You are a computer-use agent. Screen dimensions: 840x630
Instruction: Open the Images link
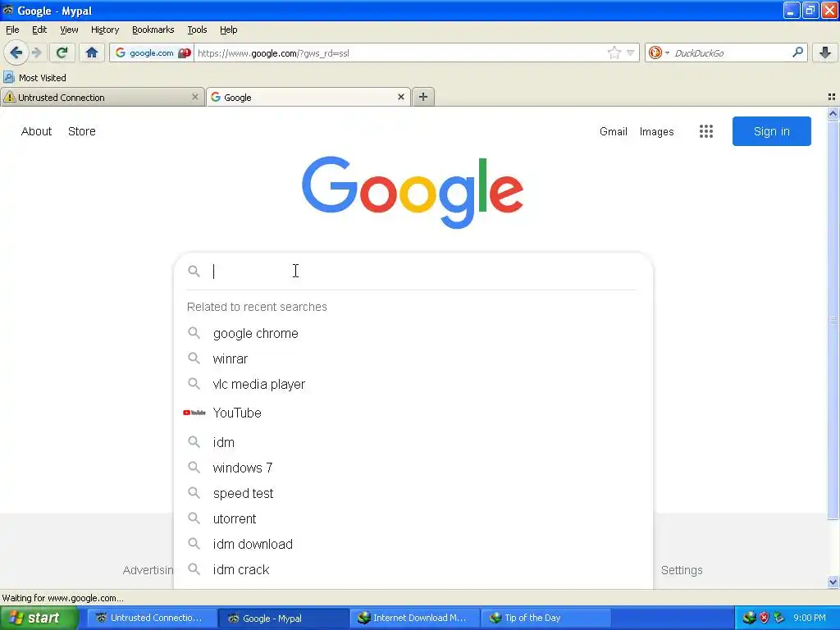point(656,131)
